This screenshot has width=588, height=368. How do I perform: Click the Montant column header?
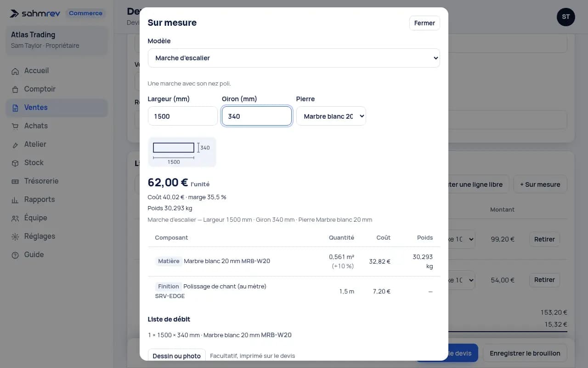(502, 209)
